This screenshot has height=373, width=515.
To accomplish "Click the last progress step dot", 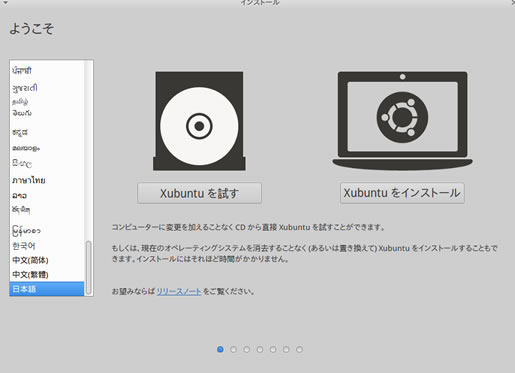I will [x=299, y=349].
